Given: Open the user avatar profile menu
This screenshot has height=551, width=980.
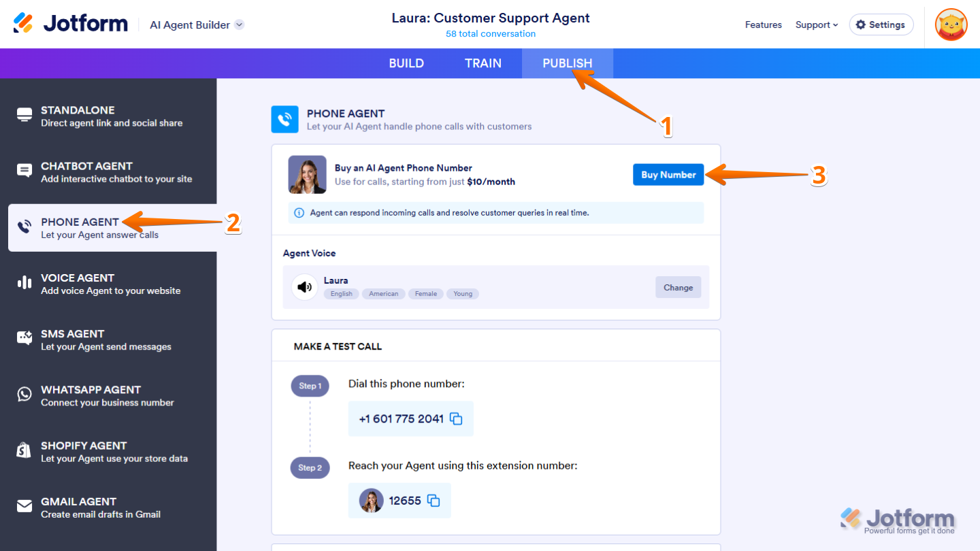Looking at the screenshot, I should pos(951,24).
